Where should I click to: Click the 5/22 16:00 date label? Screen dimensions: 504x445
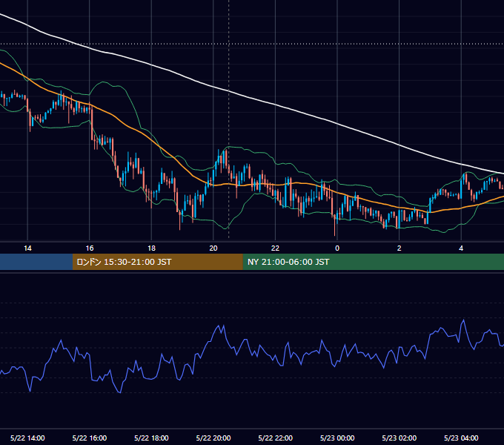[90, 438]
